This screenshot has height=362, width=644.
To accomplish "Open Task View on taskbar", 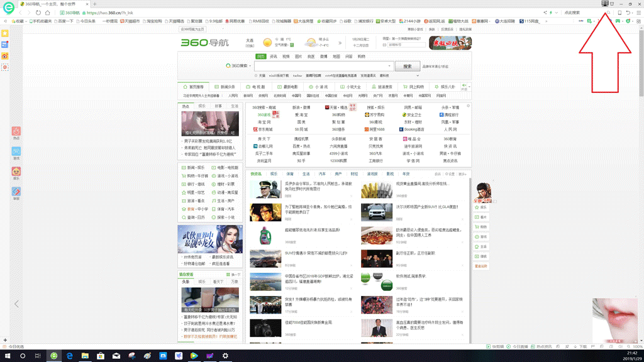I will coord(38,356).
